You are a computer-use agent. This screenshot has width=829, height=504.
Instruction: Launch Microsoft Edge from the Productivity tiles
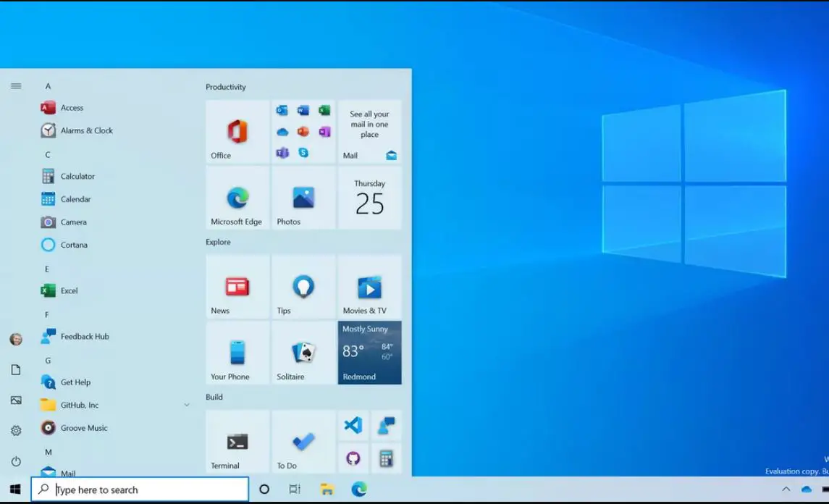[237, 198]
